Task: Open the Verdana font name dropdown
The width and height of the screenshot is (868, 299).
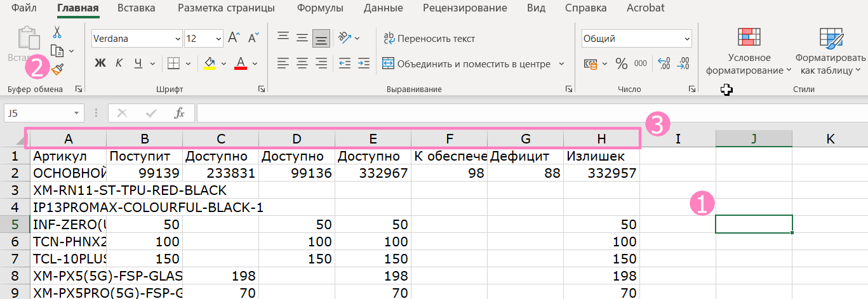Action: (x=178, y=39)
